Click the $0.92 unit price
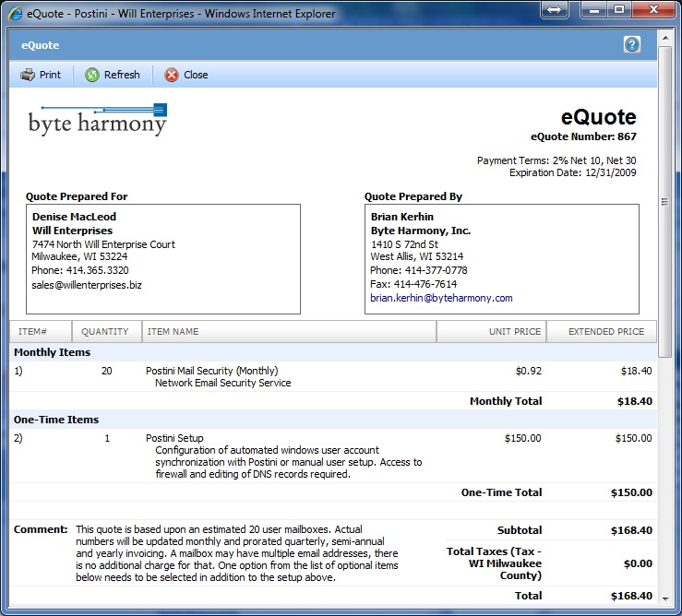Screen dimensions: 682x616 (x=528, y=371)
